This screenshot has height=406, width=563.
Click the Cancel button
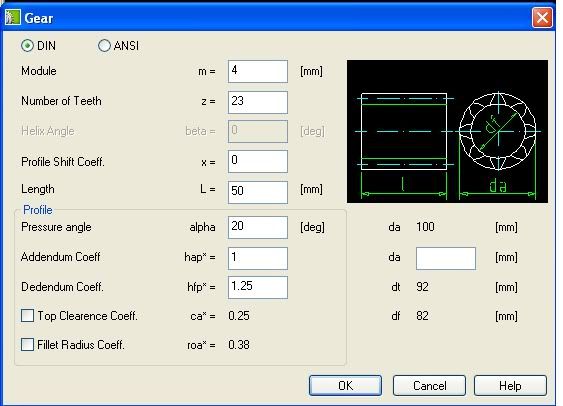(429, 386)
